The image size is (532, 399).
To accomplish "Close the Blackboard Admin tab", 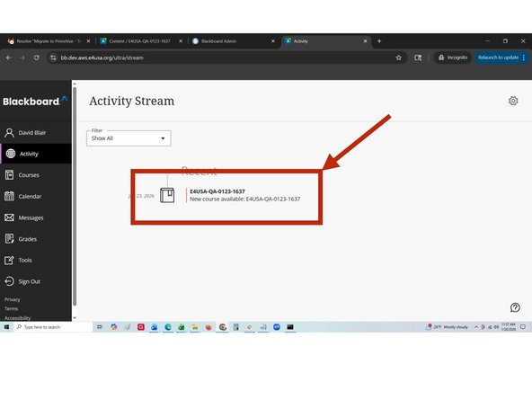I will pyautogui.click(x=273, y=41).
